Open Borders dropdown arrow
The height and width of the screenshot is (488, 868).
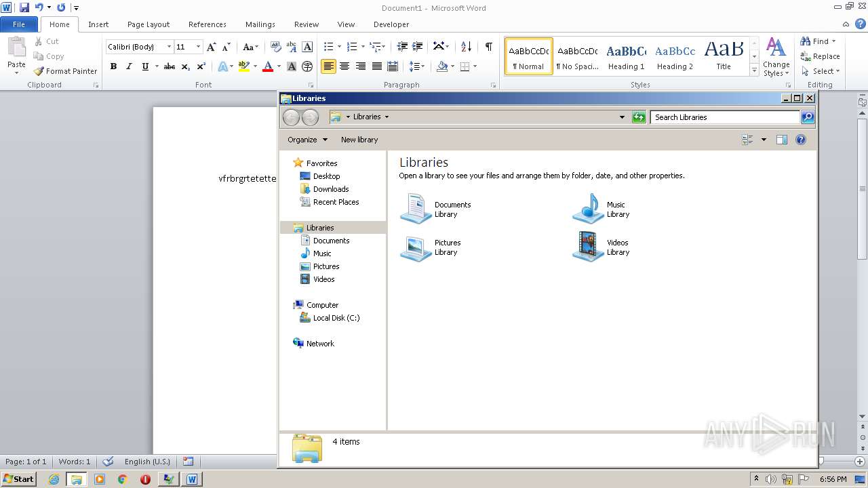coord(475,66)
